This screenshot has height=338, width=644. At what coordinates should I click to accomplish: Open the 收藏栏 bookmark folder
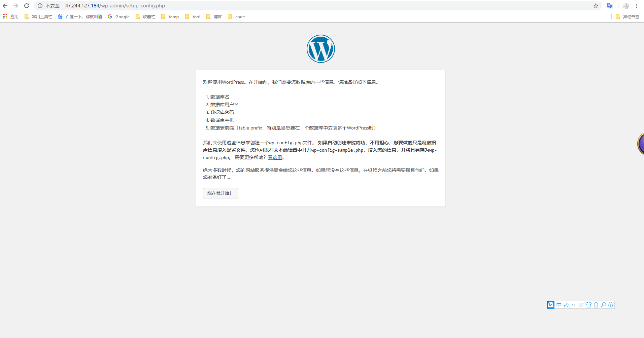point(145,16)
